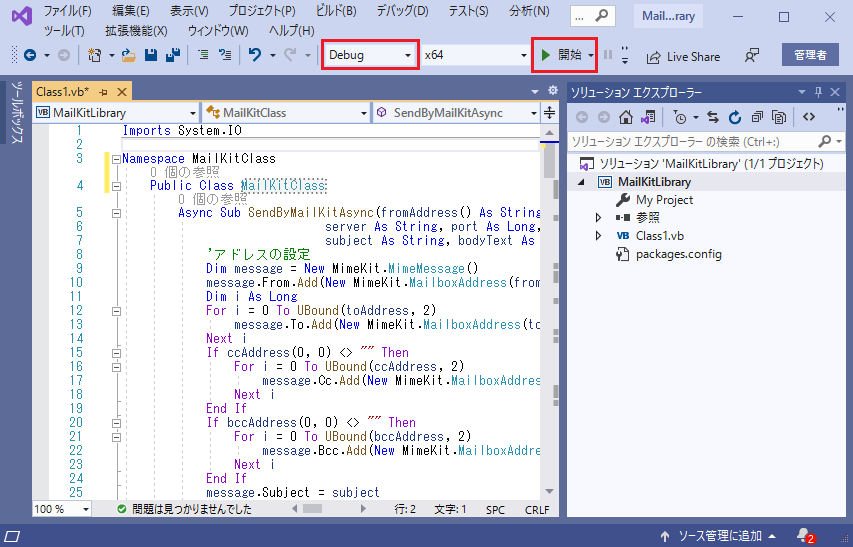This screenshot has width=853, height=547.
Task: Click the Navigate Backward arrow icon
Action: pos(30,55)
